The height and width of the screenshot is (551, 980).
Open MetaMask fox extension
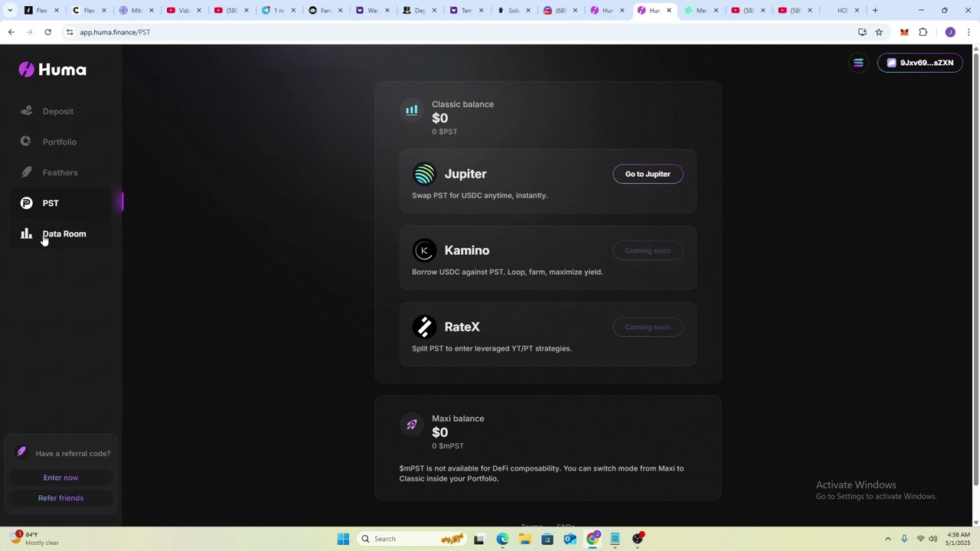[904, 32]
